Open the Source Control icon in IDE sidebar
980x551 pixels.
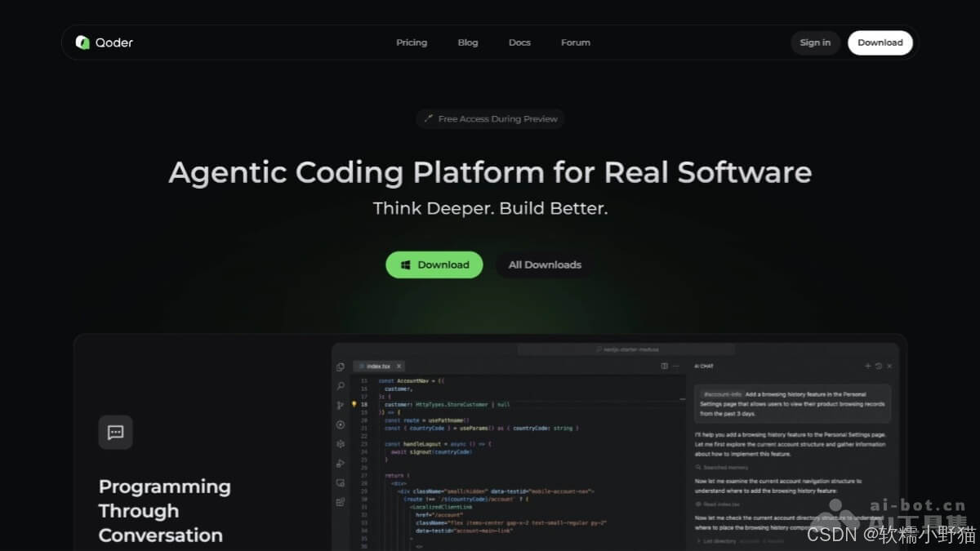click(341, 406)
